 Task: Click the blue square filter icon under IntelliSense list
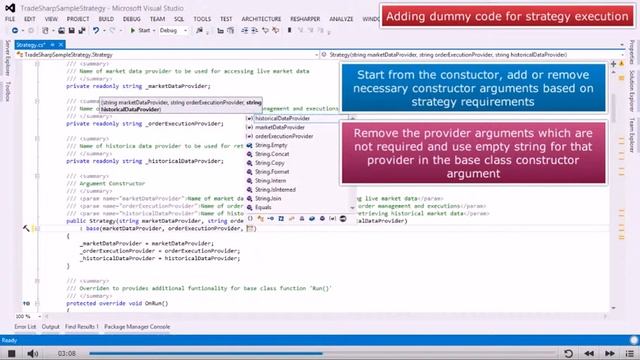pyautogui.click(x=281, y=219)
